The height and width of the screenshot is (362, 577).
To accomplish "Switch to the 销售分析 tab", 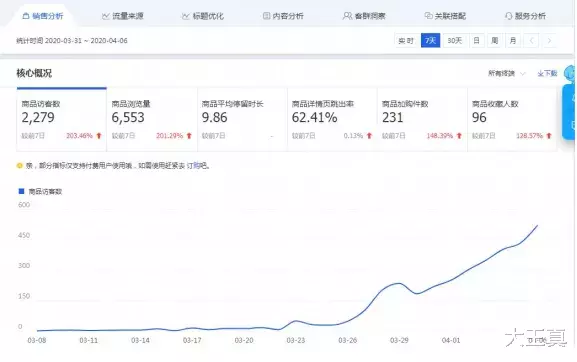I will (x=43, y=16).
